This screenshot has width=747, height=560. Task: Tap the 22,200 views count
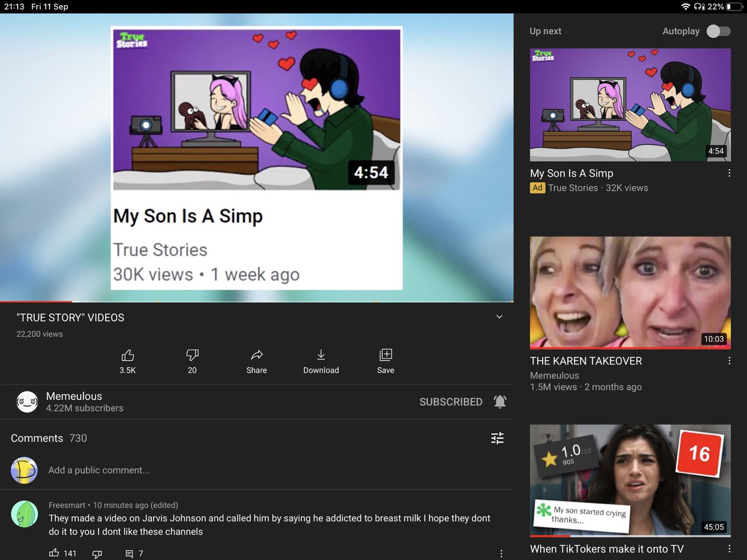tap(39, 334)
